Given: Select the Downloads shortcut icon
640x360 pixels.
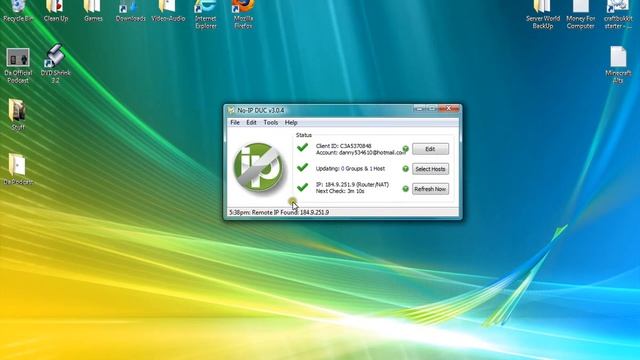Looking at the screenshot, I should click(130, 11).
